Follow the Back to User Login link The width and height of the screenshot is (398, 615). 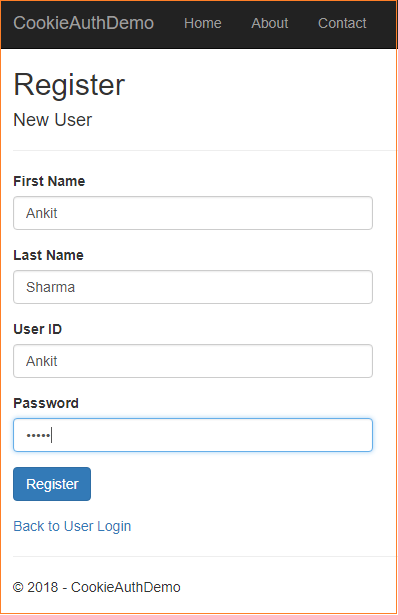click(x=72, y=526)
